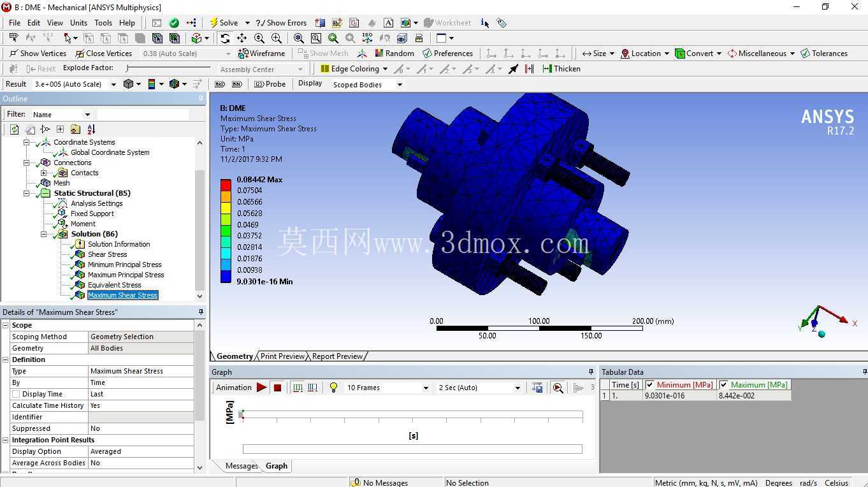Select the Pan view tool icon
868x487 pixels.
[x=242, y=38]
